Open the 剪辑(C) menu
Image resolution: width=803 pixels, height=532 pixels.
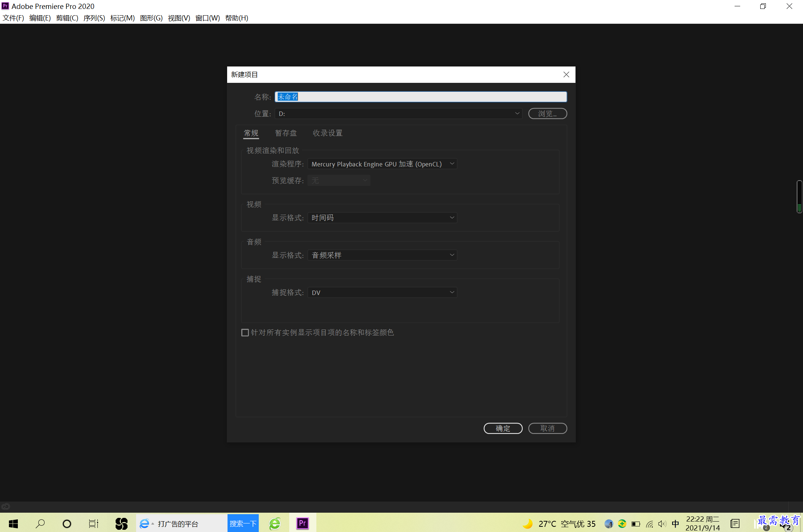[x=67, y=18]
